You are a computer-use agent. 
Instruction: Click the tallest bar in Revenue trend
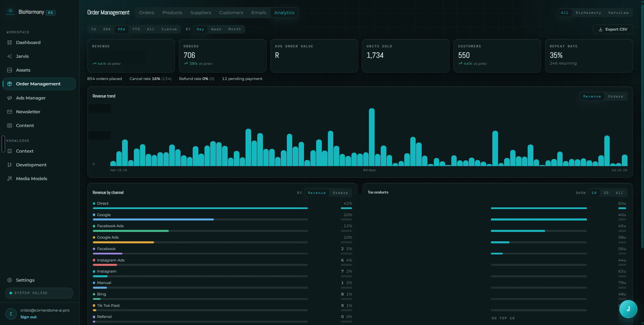click(x=372, y=137)
